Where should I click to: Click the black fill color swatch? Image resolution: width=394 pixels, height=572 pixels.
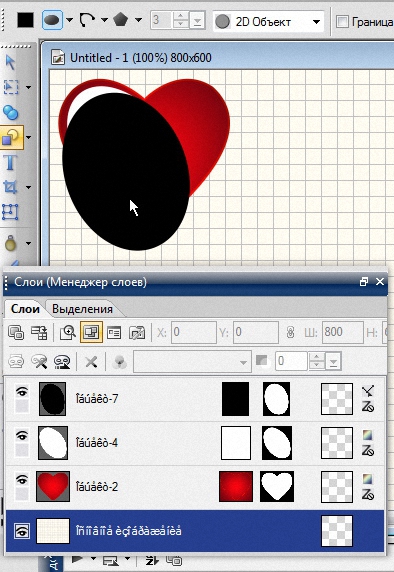[x=26, y=20]
